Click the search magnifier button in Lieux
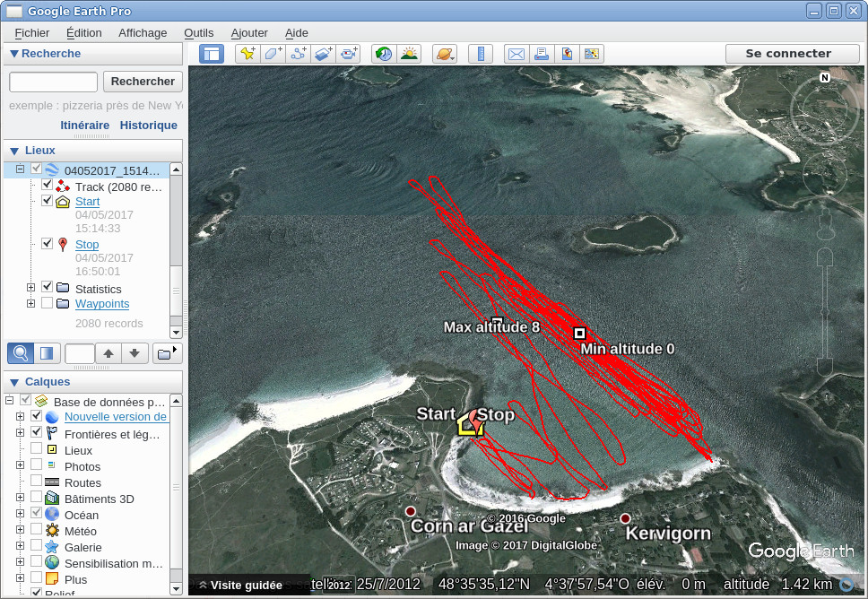 (21, 353)
